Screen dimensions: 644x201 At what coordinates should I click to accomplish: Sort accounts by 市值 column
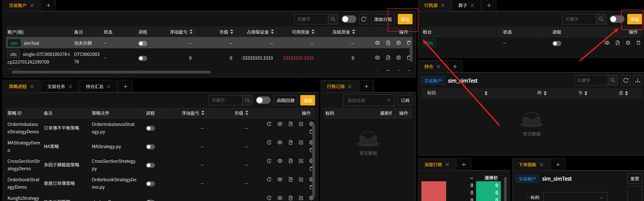[x=232, y=32]
